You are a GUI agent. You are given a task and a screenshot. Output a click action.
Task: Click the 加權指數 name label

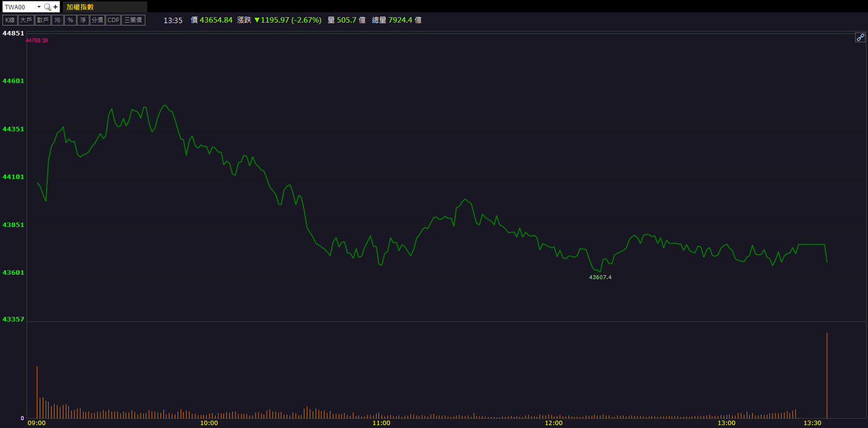[x=80, y=7]
